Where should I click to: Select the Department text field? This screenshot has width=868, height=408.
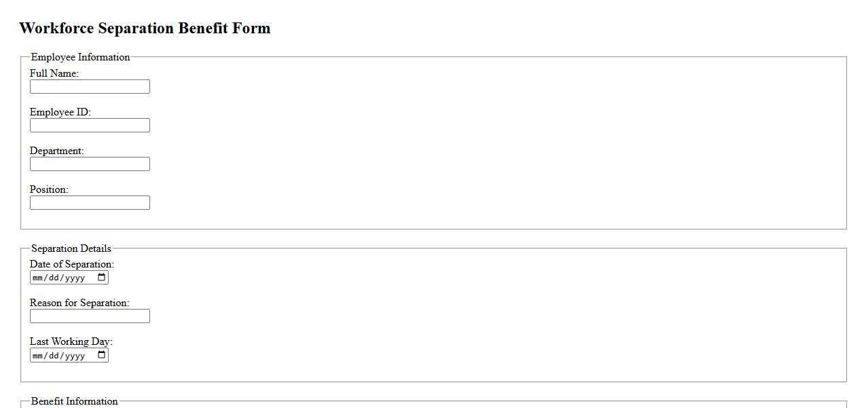(90, 164)
